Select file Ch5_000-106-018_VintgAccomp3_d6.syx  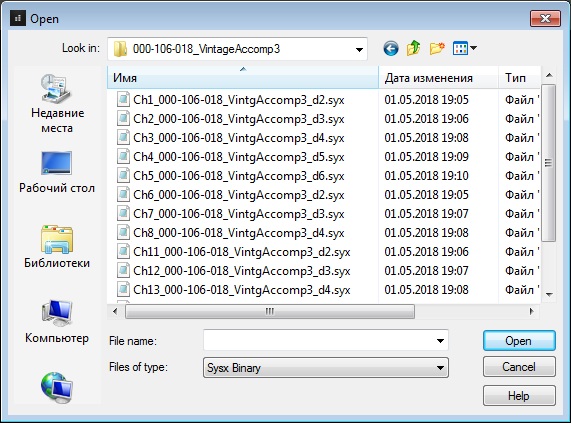[x=239, y=176]
